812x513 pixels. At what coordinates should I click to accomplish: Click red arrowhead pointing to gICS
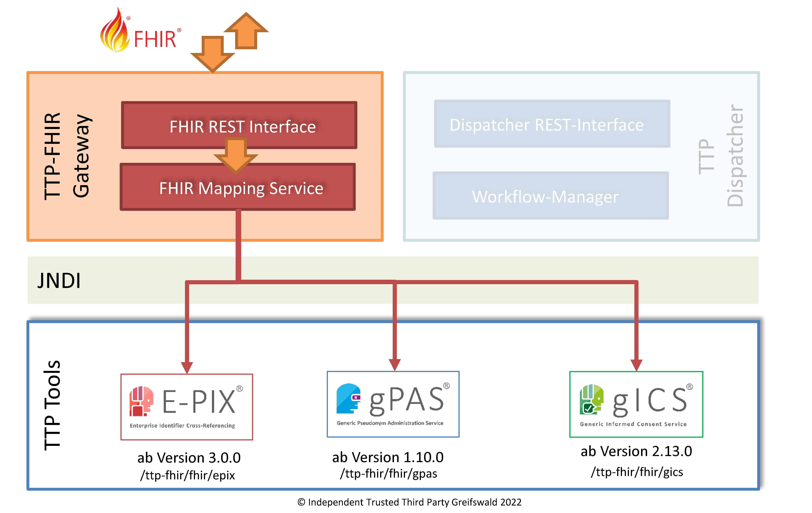coord(636,364)
